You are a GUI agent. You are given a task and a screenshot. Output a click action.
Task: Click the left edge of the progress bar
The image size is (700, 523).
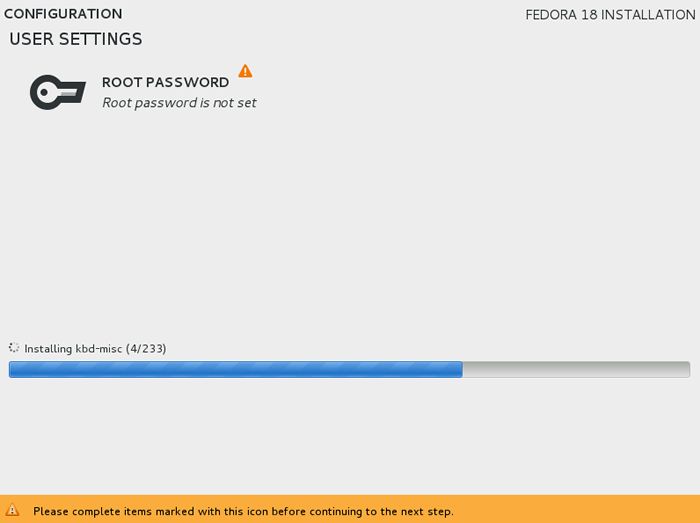[x=12, y=369]
